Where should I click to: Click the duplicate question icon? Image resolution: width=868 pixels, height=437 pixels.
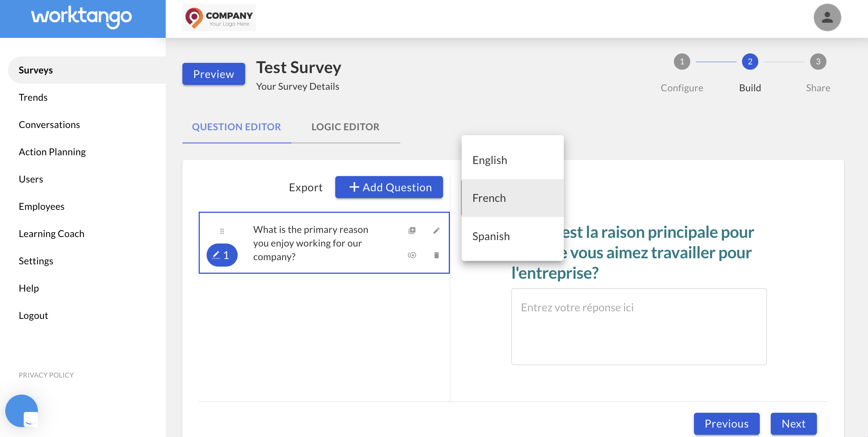[412, 230]
